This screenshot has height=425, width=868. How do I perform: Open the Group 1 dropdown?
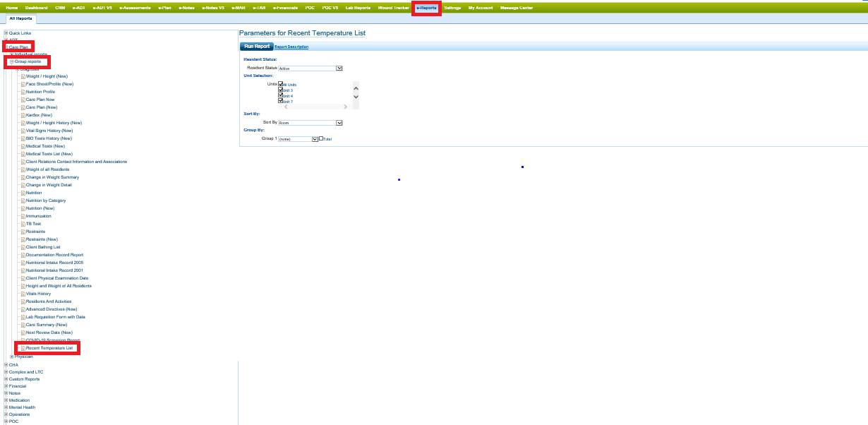[315, 139]
